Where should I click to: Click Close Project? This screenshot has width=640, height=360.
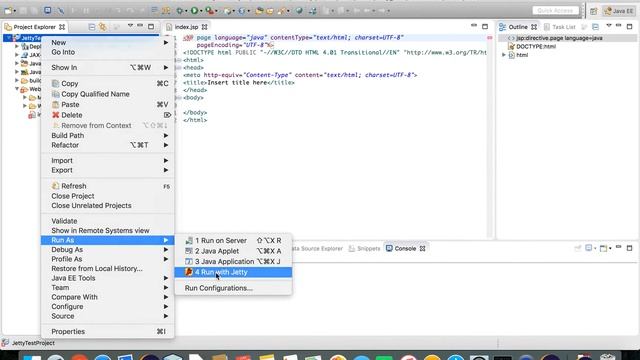click(x=108, y=196)
